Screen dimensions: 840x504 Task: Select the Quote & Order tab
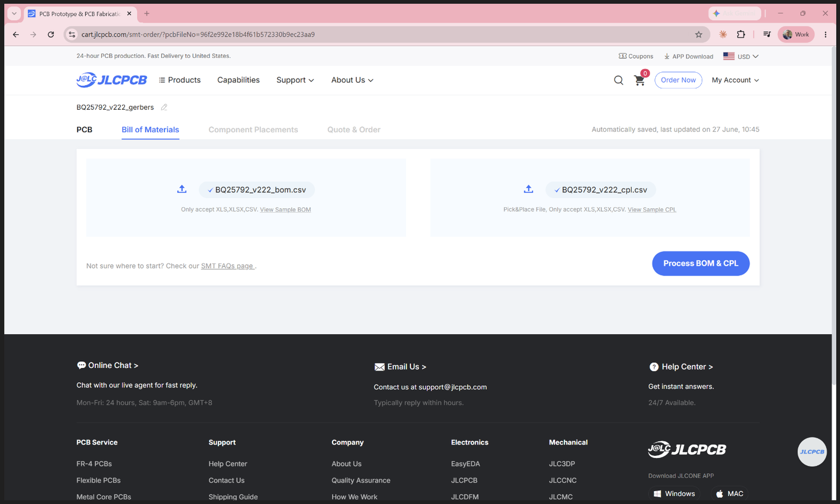pyautogui.click(x=354, y=129)
